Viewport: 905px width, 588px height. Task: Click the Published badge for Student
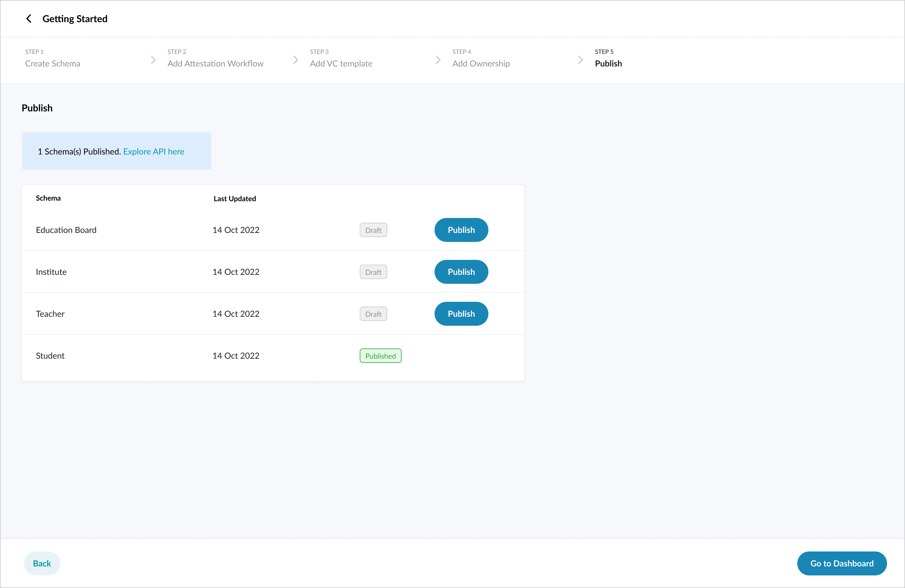[x=380, y=356]
